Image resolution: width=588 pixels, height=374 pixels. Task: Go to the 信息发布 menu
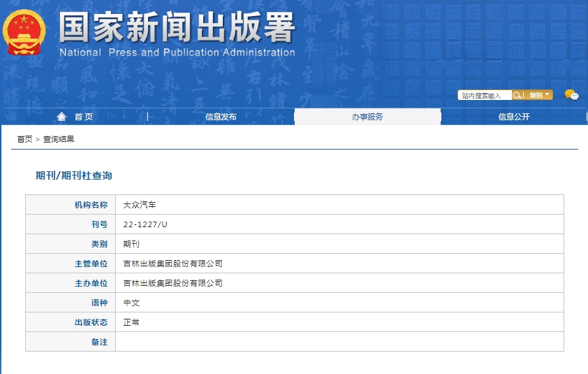[221, 117]
